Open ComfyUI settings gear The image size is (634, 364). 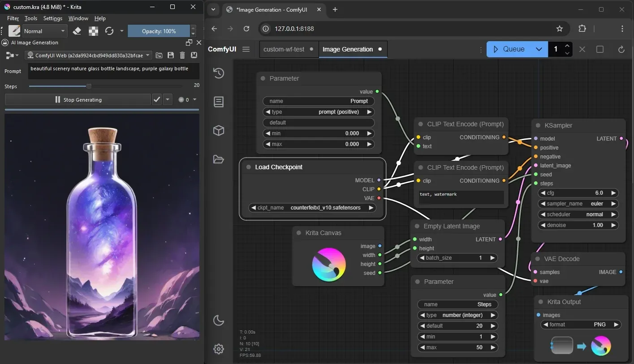pos(219,349)
